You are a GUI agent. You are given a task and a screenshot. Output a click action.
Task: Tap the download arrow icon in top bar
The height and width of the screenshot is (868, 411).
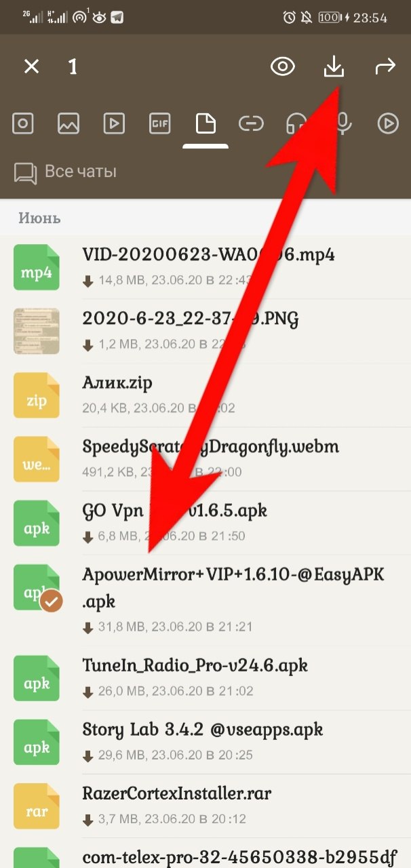pos(334,66)
